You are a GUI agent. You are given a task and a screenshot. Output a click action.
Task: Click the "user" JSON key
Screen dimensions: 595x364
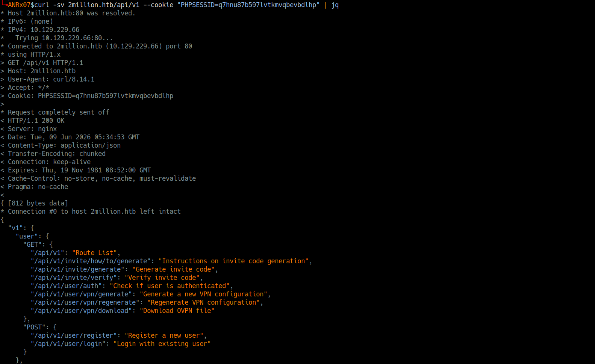click(x=27, y=236)
